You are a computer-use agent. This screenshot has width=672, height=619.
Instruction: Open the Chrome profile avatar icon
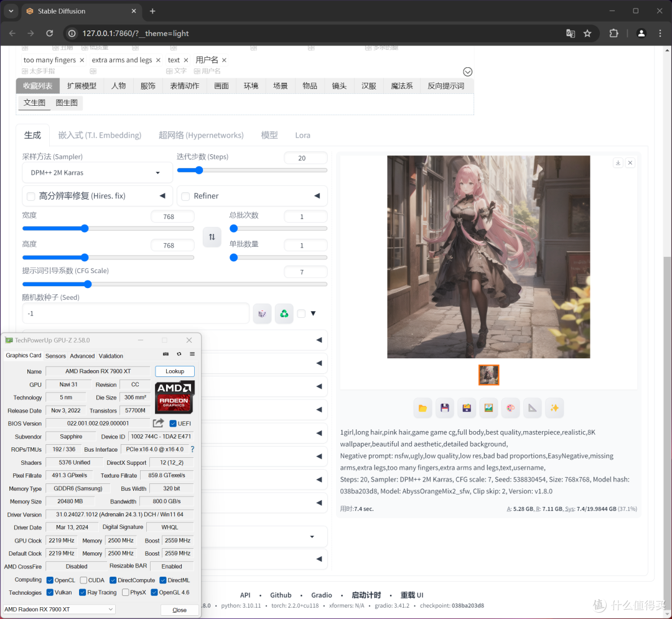(641, 34)
